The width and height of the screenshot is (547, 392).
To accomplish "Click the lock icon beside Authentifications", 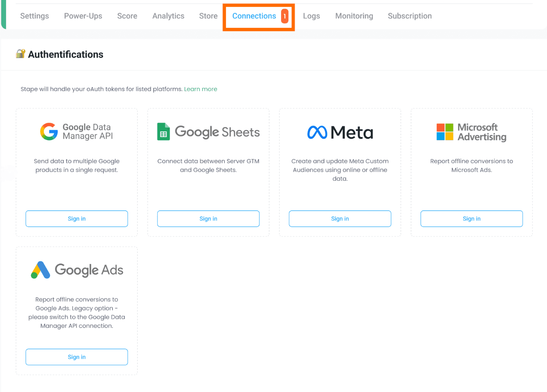I will click(20, 54).
